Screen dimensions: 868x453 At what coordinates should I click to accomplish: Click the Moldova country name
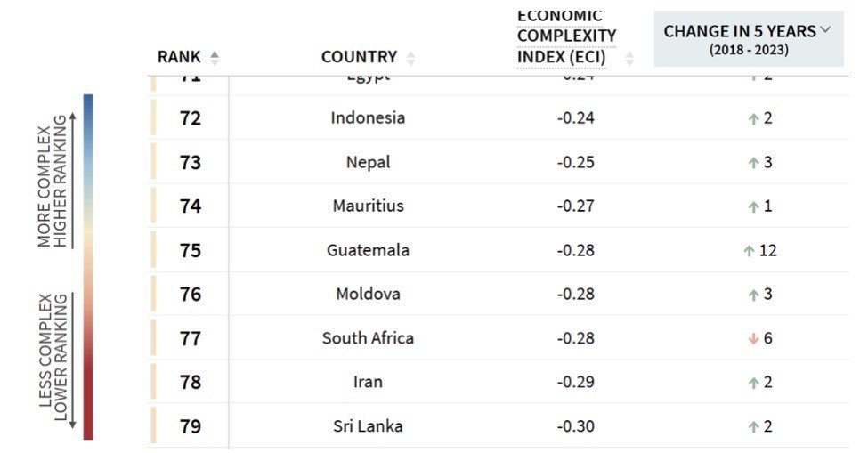tap(368, 294)
